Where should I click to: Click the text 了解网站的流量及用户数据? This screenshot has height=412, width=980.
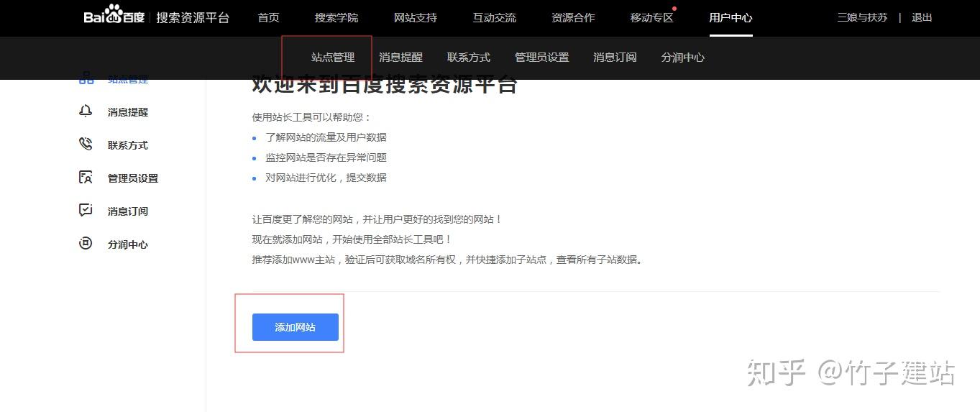coord(326,137)
